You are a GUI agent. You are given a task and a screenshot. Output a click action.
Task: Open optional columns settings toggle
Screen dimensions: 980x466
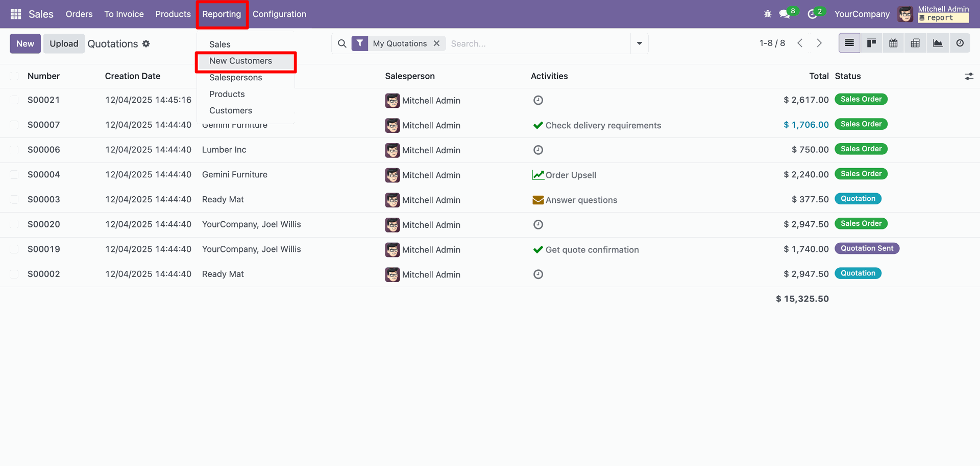[969, 76]
